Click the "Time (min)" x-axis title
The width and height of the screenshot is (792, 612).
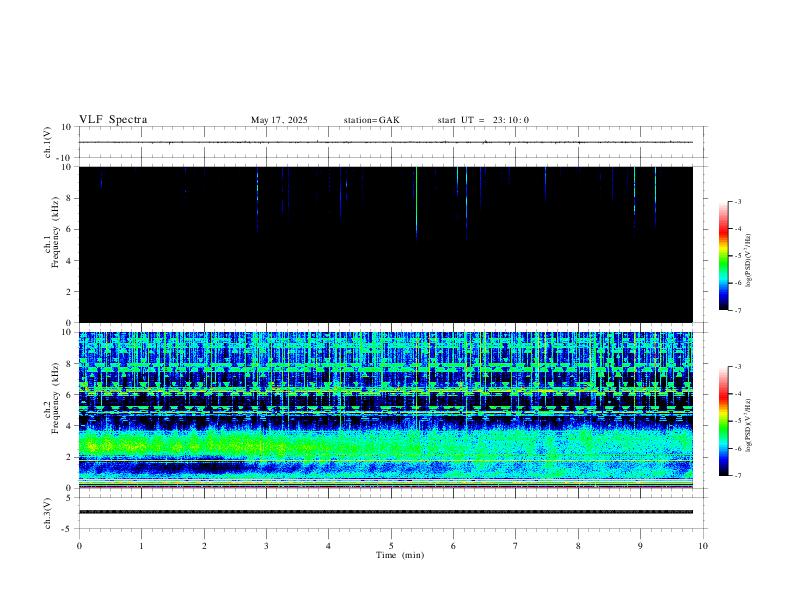coord(400,555)
